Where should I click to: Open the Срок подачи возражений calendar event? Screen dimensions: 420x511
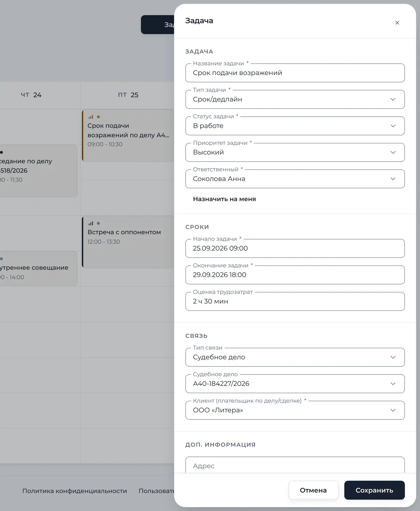(128, 135)
